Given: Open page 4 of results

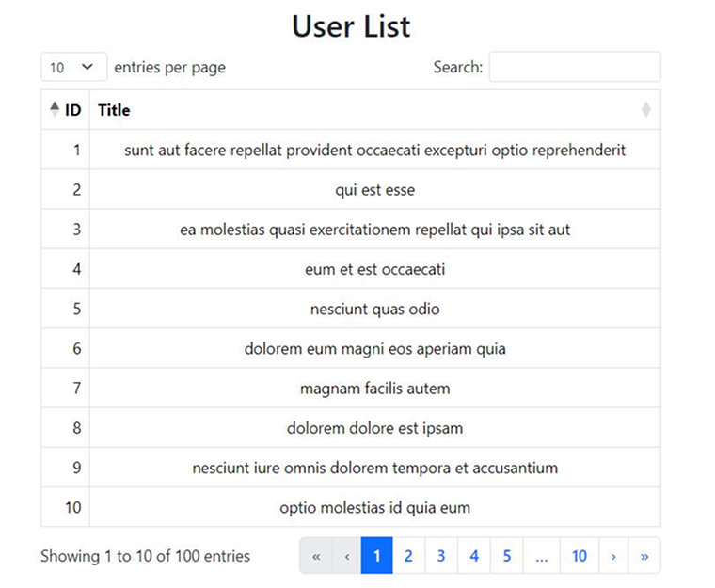Looking at the screenshot, I should [474, 556].
